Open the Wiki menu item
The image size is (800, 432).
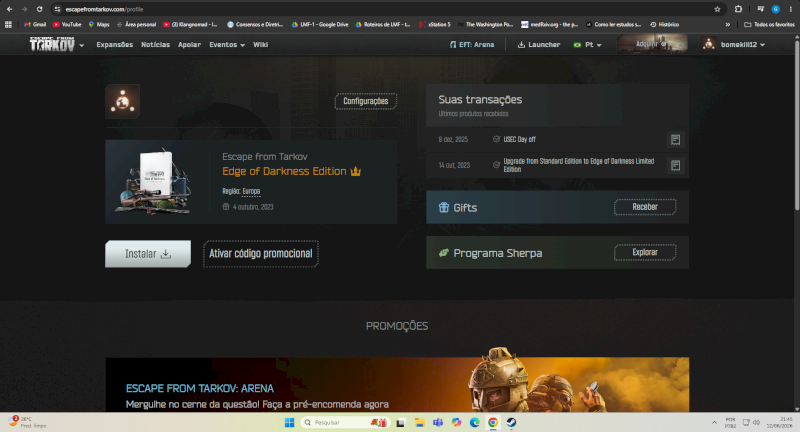[x=260, y=45]
